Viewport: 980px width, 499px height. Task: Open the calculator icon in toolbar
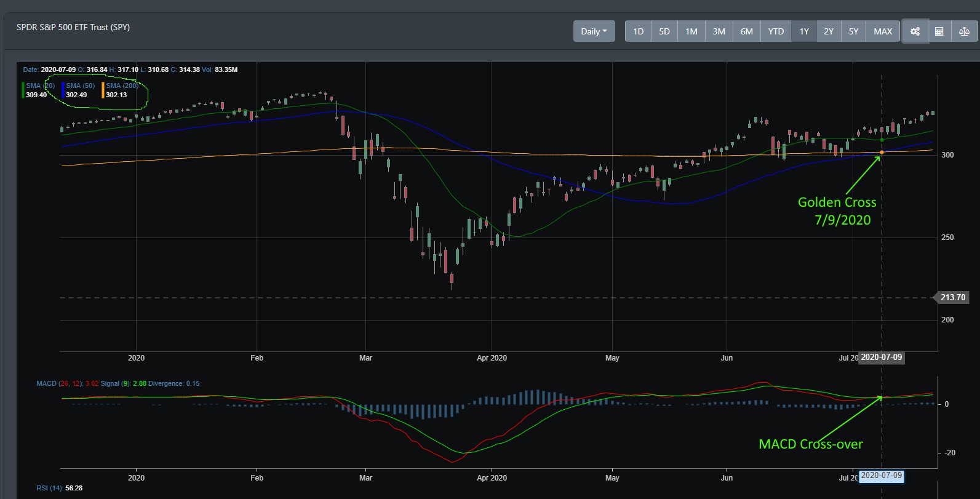939,31
